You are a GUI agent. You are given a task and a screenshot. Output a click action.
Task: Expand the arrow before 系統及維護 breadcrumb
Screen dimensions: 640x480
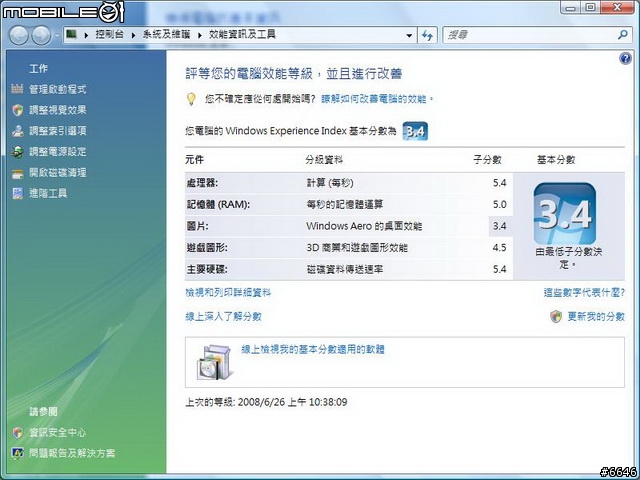tap(133, 35)
